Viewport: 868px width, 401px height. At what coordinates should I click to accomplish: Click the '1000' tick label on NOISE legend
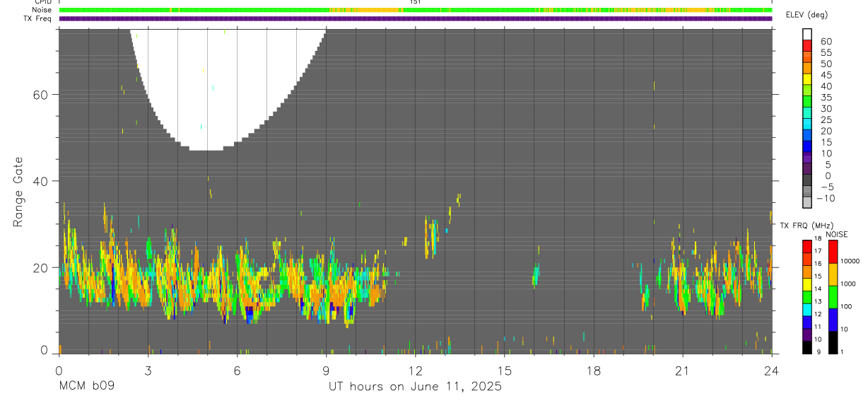click(848, 284)
